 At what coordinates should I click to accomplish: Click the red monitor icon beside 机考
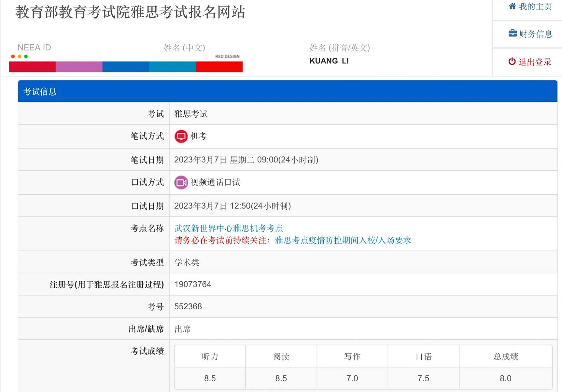click(x=181, y=136)
